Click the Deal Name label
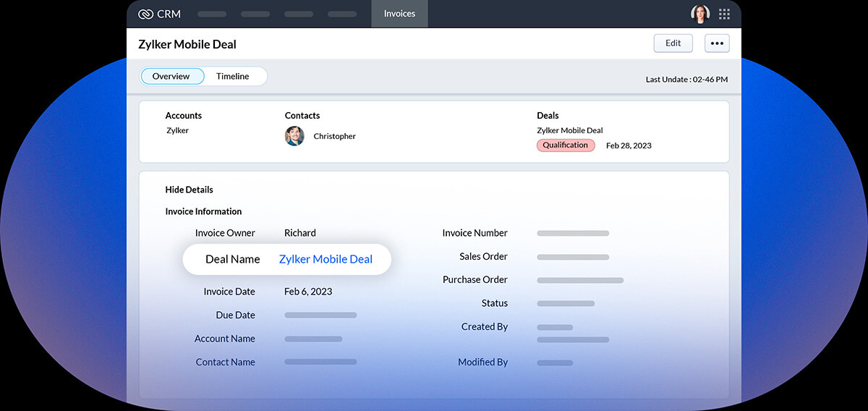The height and width of the screenshot is (411, 868). click(x=233, y=259)
